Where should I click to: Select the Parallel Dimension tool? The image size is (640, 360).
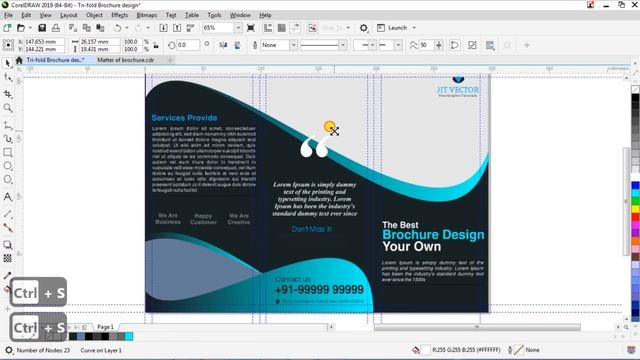click(7, 214)
